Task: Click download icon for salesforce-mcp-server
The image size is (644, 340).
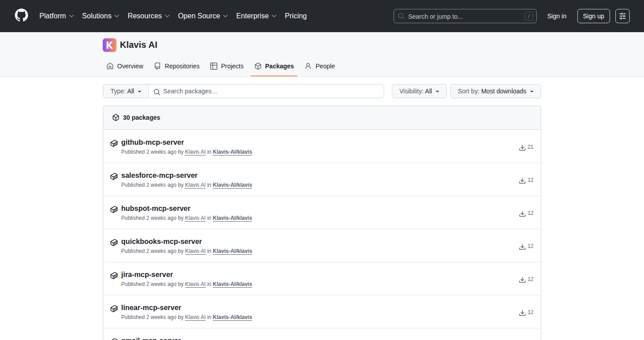Action: click(522, 180)
